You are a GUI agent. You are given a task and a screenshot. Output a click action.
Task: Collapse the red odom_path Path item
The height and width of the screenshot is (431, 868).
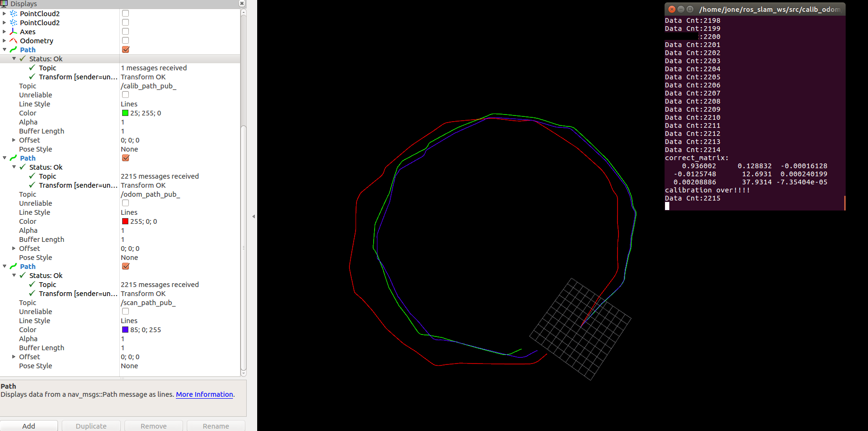click(x=4, y=158)
